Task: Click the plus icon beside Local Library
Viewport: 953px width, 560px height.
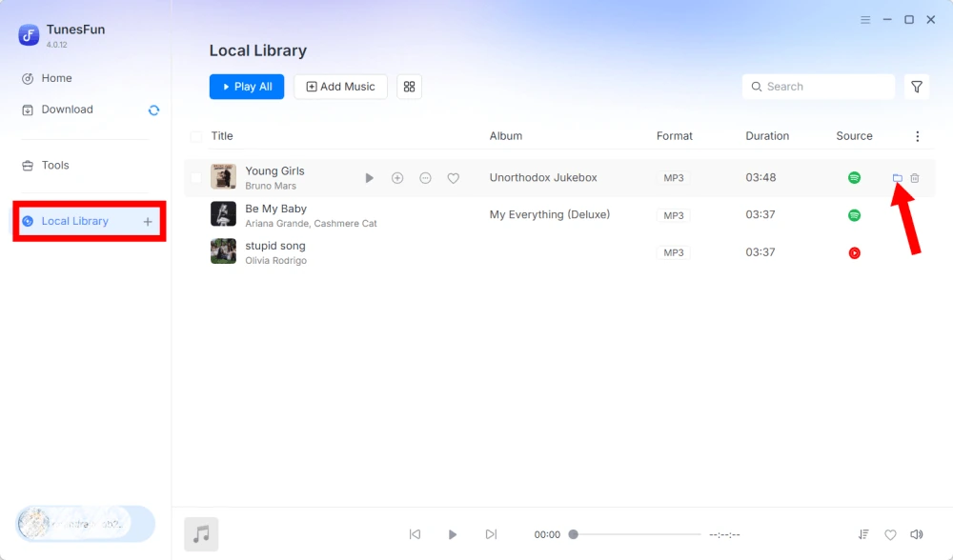Action: click(148, 222)
